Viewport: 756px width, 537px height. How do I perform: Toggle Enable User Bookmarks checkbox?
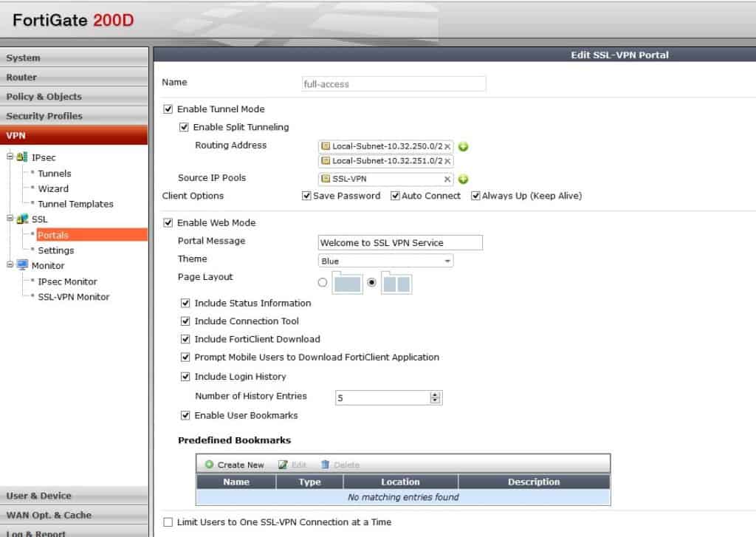pos(185,415)
